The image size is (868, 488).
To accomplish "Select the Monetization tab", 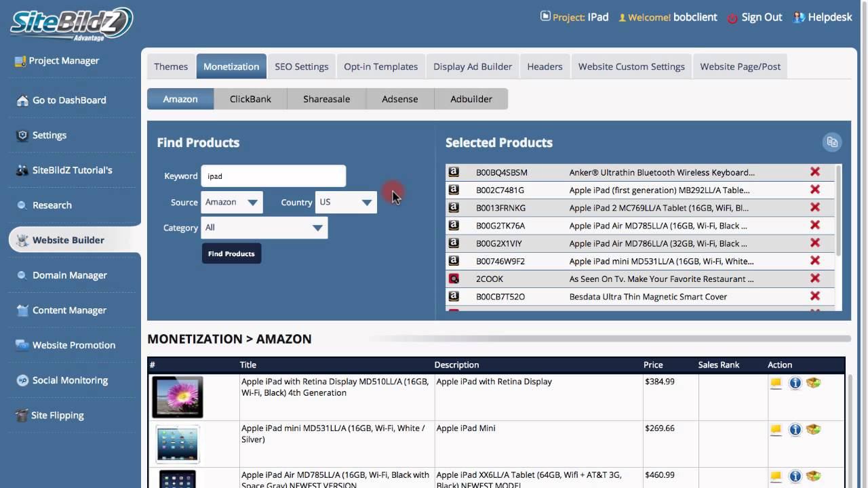I will point(231,66).
